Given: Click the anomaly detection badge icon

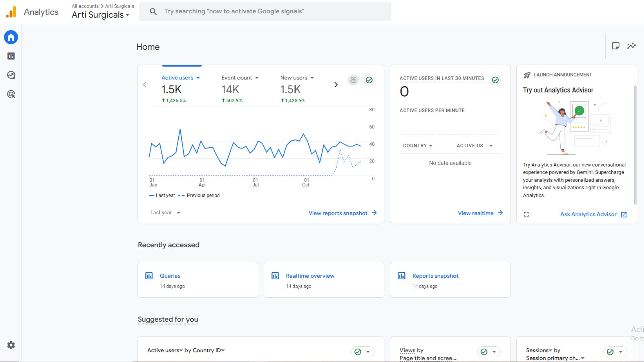Looking at the screenshot, I should point(353,80).
